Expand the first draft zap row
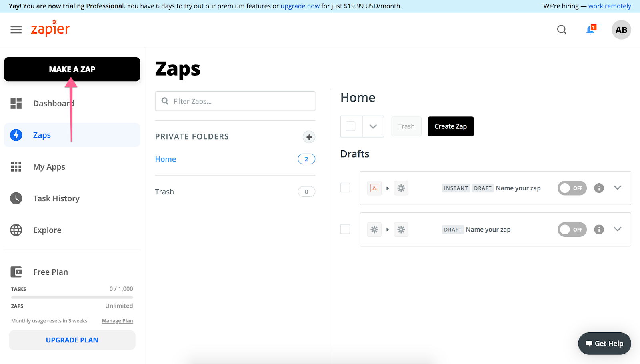 click(617, 188)
